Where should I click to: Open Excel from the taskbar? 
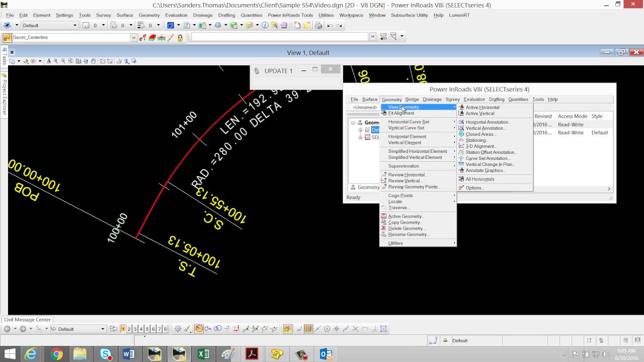203,354
